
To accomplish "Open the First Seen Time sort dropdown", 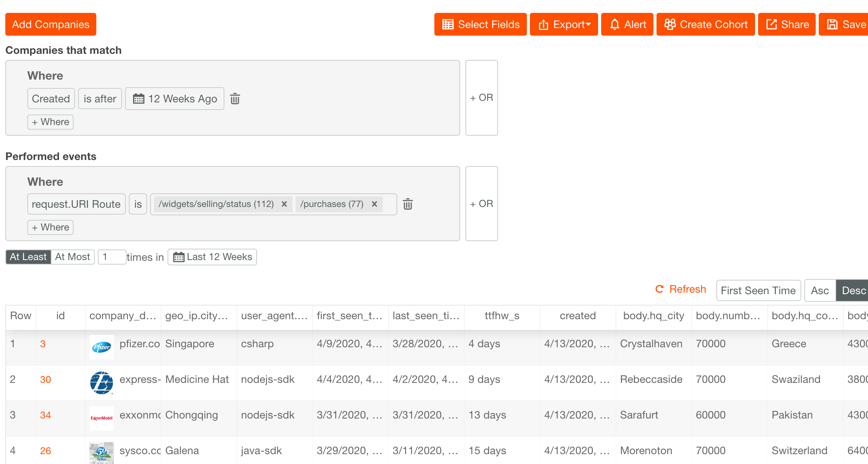I will (x=758, y=291).
